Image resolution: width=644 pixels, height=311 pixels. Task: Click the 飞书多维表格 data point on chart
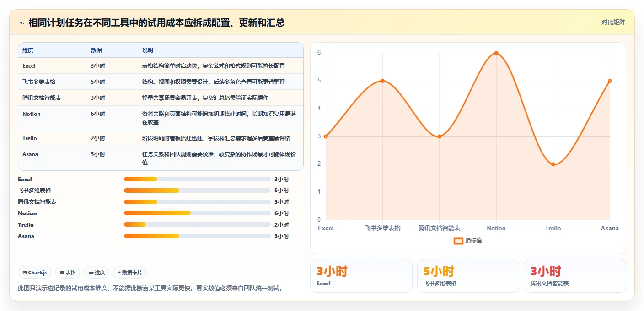click(382, 81)
